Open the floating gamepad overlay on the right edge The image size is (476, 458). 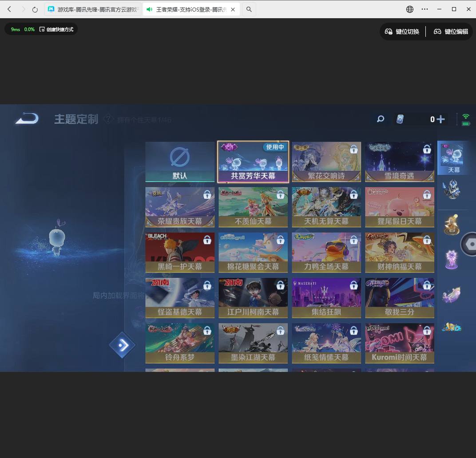471,244
